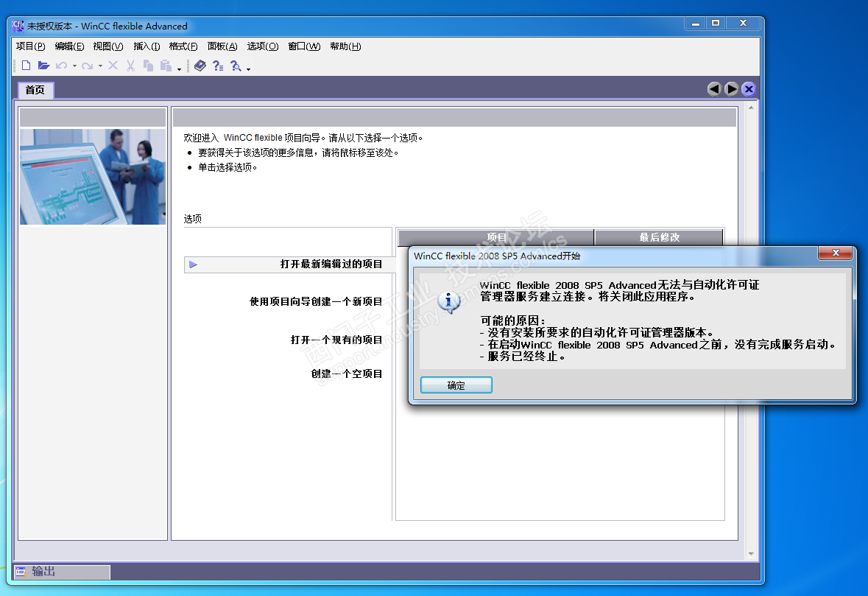Click the Undo arrow icon

pyautogui.click(x=61, y=66)
